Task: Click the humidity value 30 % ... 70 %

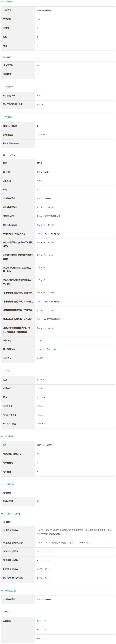Action: pyautogui.click(x=43, y=578)
